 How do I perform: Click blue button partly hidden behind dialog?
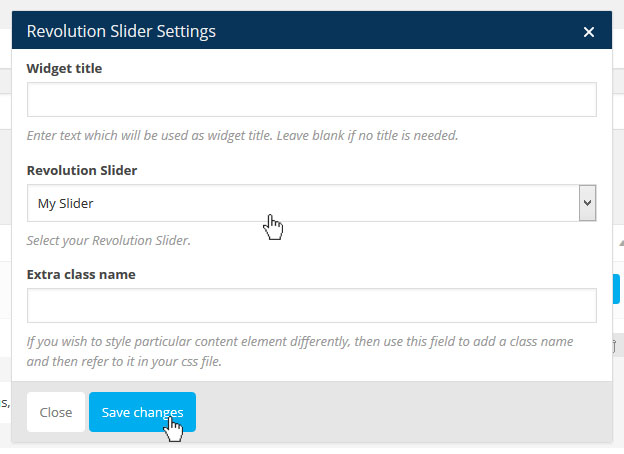[x=617, y=289]
